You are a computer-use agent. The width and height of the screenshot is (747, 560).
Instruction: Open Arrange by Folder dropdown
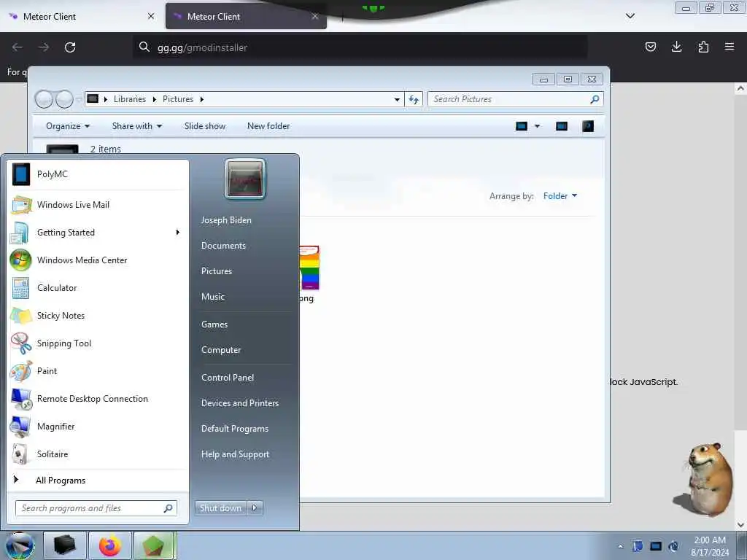pos(560,196)
